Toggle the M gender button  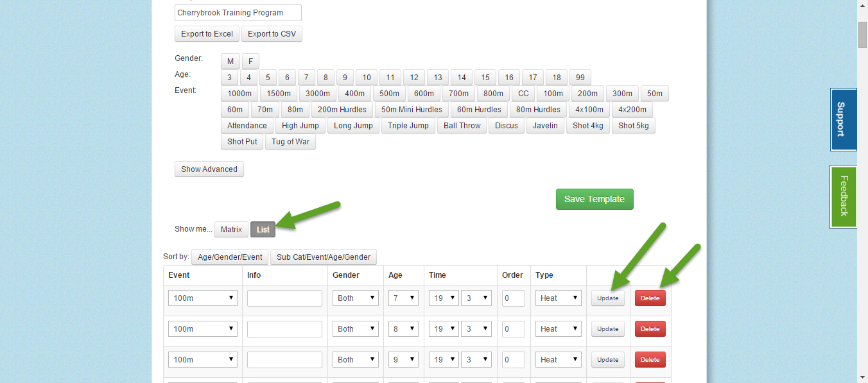click(x=230, y=62)
